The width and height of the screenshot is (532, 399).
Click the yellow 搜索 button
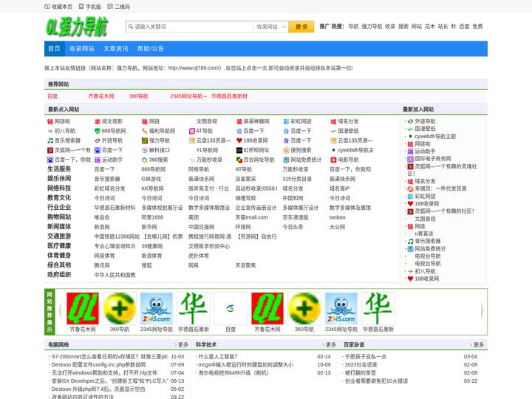[301, 27]
